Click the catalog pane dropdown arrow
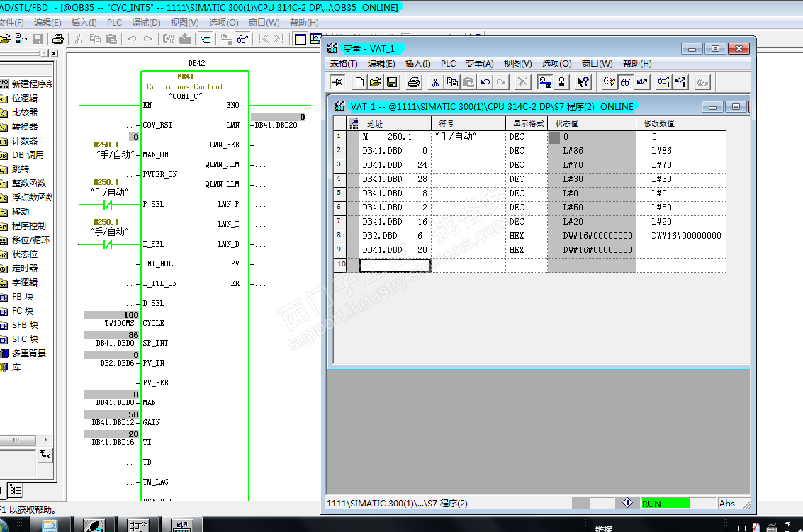803x532 pixels. [45, 53]
